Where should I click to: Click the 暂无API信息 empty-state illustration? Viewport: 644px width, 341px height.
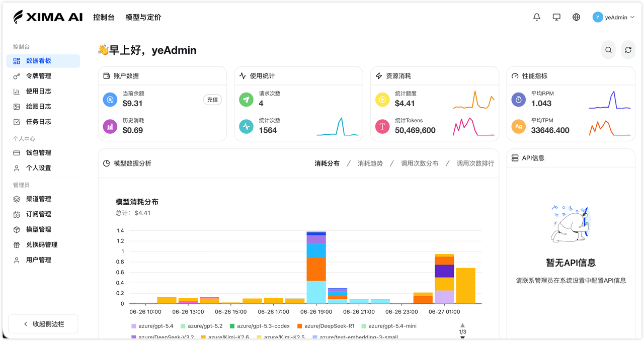(571, 224)
